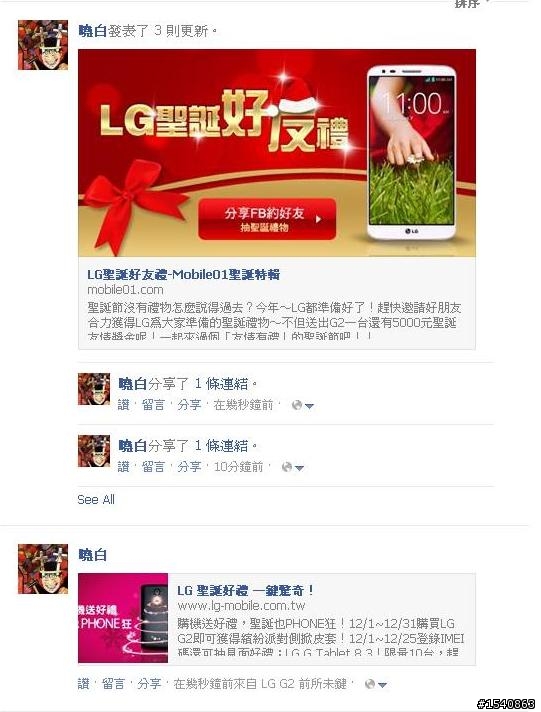Click 讚 on the LG G2 前所未鍵 post
The height and width of the screenshot is (712, 541).
tap(84, 683)
